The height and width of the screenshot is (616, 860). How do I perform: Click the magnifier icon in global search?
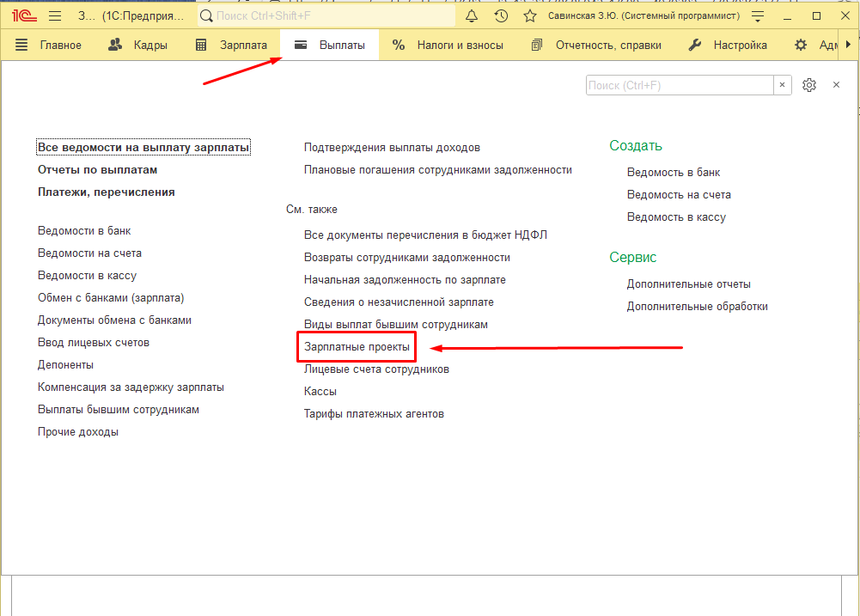click(x=206, y=16)
